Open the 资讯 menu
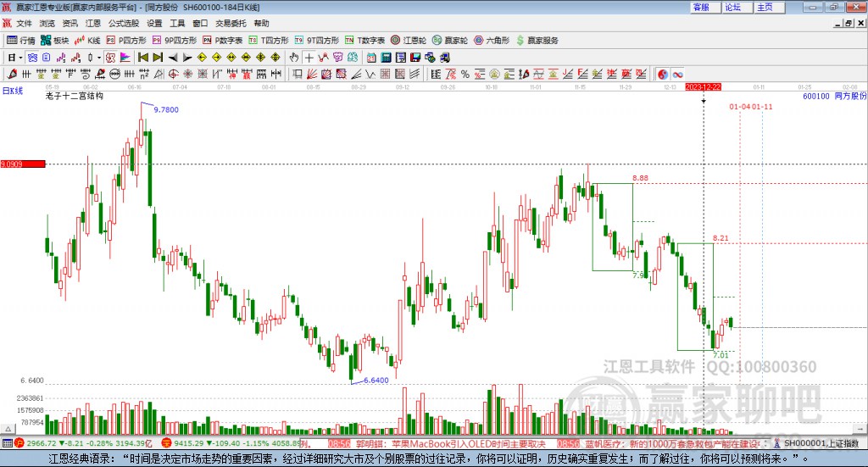The width and height of the screenshot is (868, 467). click(x=70, y=23)
